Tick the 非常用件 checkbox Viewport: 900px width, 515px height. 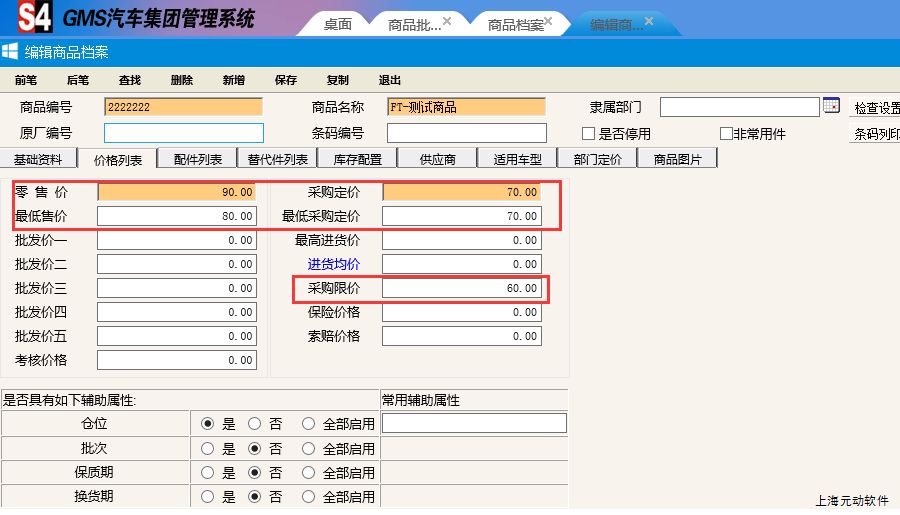pyautogui.click(x=726, y=134)
